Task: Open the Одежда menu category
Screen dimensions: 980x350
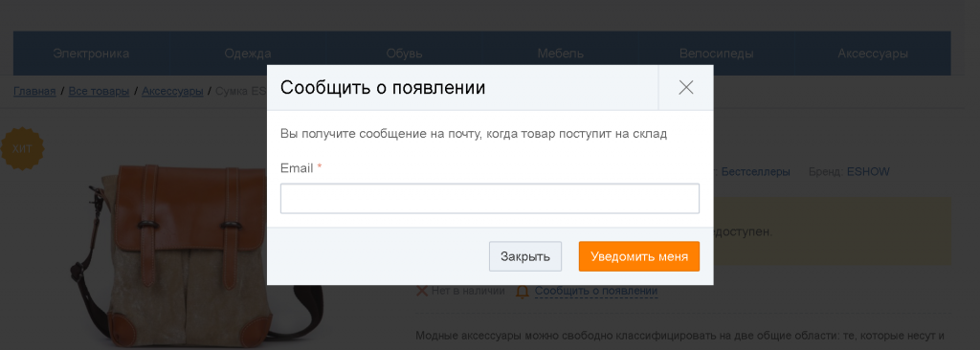Action: [248, 54]
